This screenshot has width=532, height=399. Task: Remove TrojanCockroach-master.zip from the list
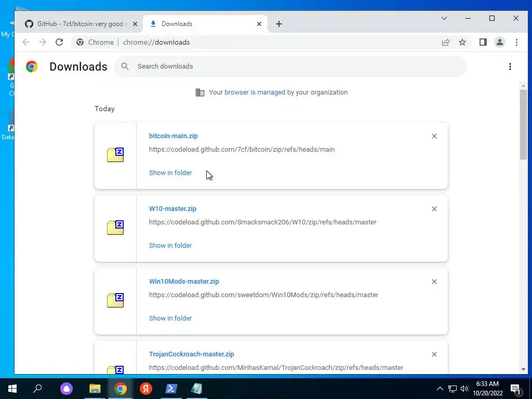pyautogui.click(x=434, y=354)
